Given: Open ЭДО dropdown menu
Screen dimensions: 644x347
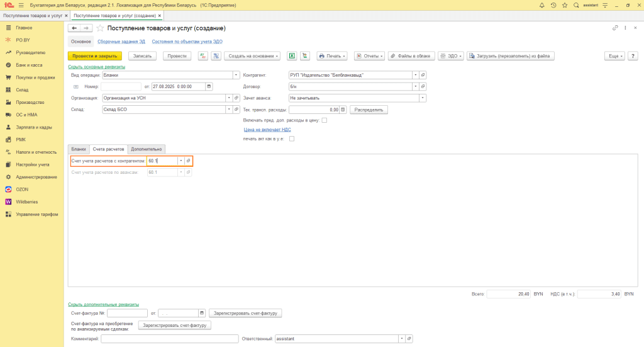Looking at the screenshot, I should 451,56.
